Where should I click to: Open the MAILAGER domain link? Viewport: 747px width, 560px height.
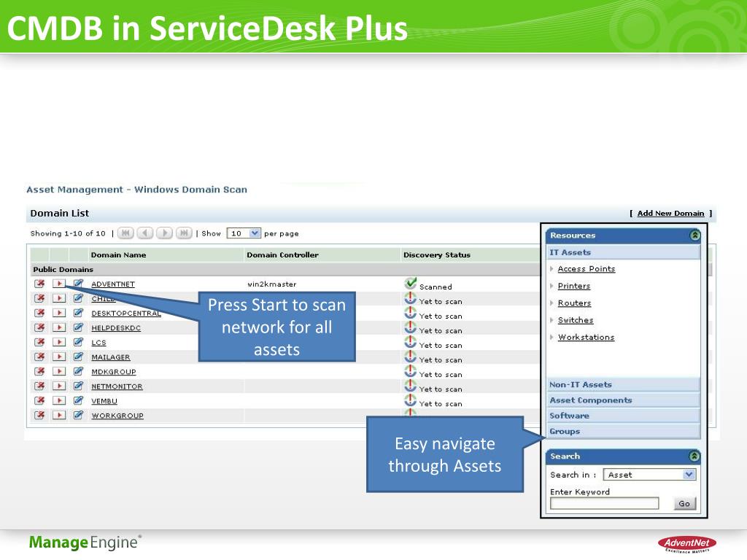pos(111,357)
